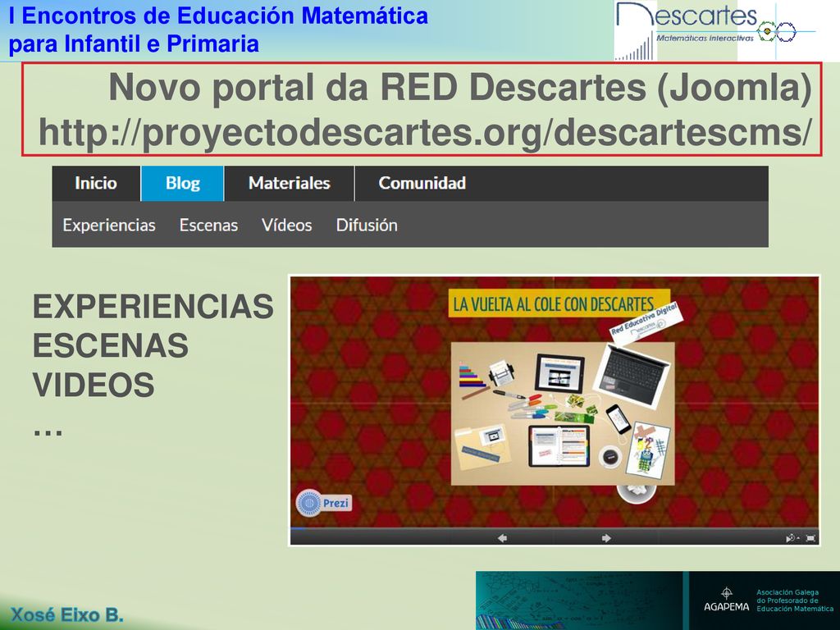Click the smartphone image in Prezi

[619, 418]
